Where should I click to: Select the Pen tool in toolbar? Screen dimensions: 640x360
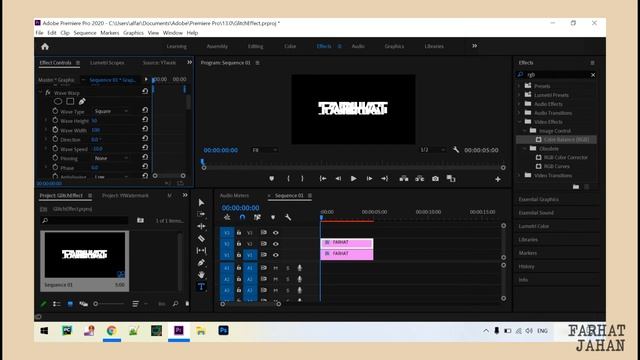click(x=201, y=262)
